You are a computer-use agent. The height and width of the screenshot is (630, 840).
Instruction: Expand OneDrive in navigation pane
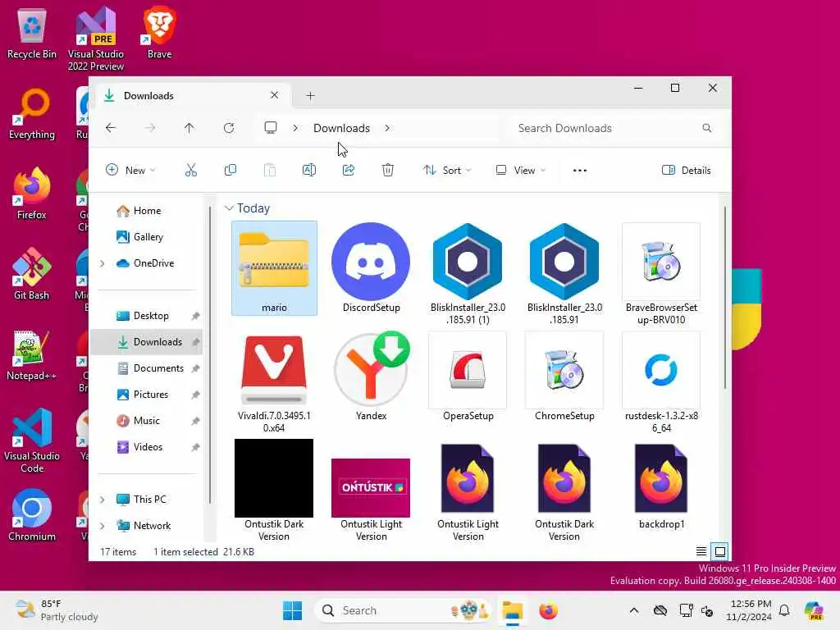[x=102, y=263]
